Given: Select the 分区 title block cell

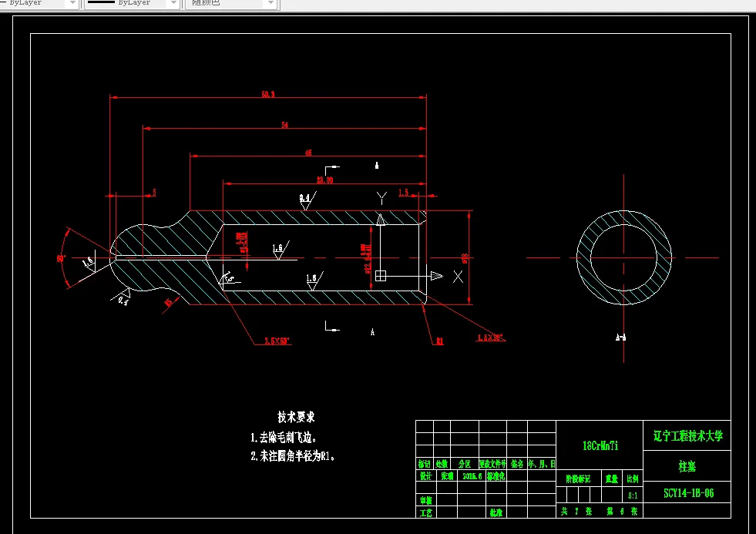Looking at the screenshot, I should pyautogui.click(x=464, y=464).
